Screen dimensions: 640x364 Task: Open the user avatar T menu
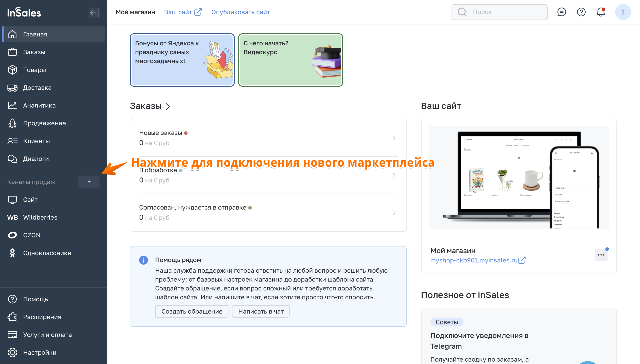(x=622, y=12)
